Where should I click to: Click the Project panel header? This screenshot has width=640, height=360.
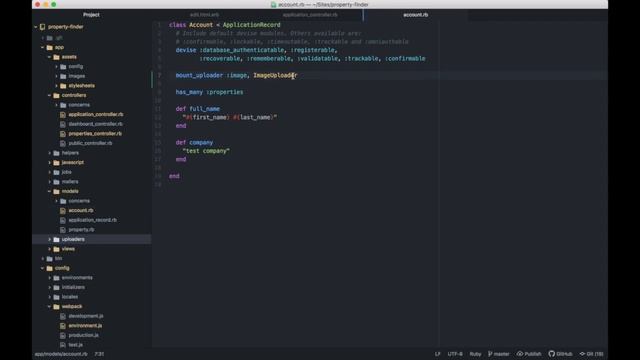coord(91,15)
